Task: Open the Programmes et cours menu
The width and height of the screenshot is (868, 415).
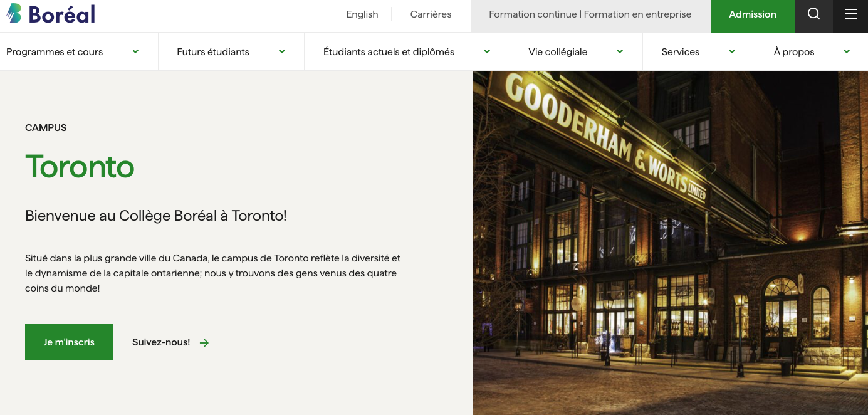Action: point(55,52)
